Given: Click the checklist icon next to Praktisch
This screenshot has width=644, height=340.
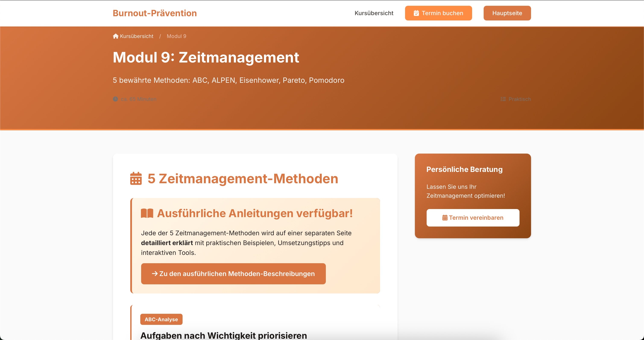Looking at the screenshot, I should point(503,99).
